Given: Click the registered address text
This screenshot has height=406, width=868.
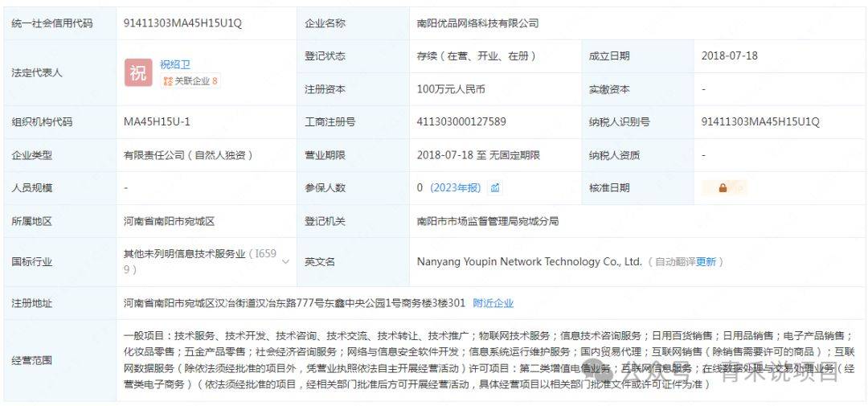Looking at the screenshot, I should click(x=294, y=304).
